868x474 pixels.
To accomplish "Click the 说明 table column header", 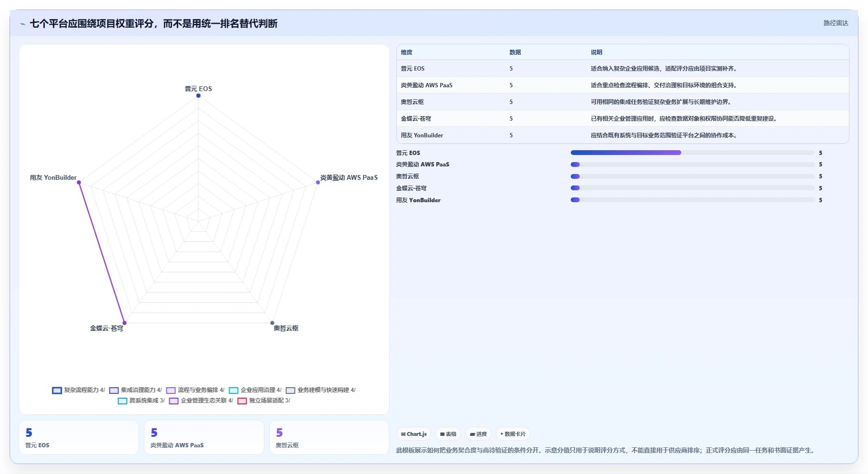I will tap(596, 52).
